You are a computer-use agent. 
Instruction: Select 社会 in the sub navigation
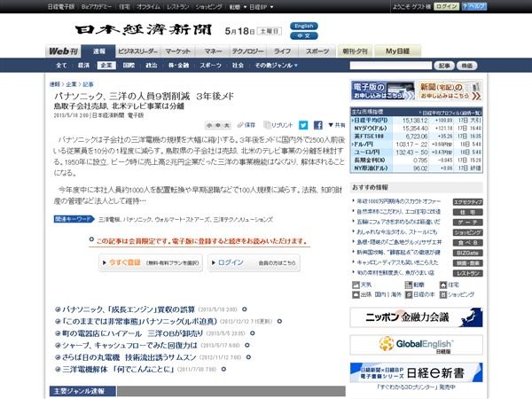click(238, 65)
